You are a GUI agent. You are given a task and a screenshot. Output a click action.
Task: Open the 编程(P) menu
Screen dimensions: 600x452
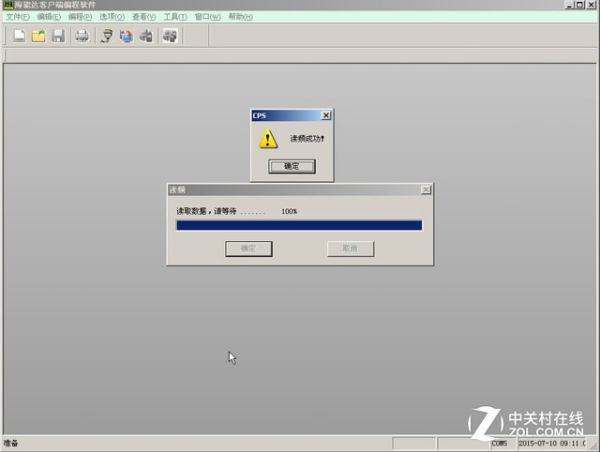coord(81,17)
